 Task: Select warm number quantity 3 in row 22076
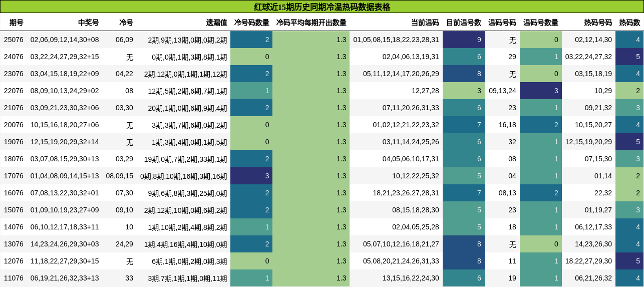tap(541, 91)
